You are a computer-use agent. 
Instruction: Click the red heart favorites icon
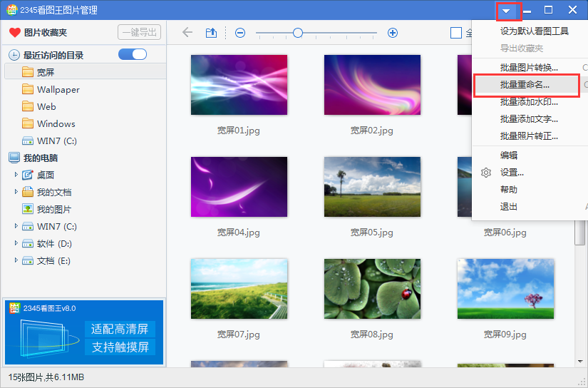pyautogui.click(x=14, y=32)
